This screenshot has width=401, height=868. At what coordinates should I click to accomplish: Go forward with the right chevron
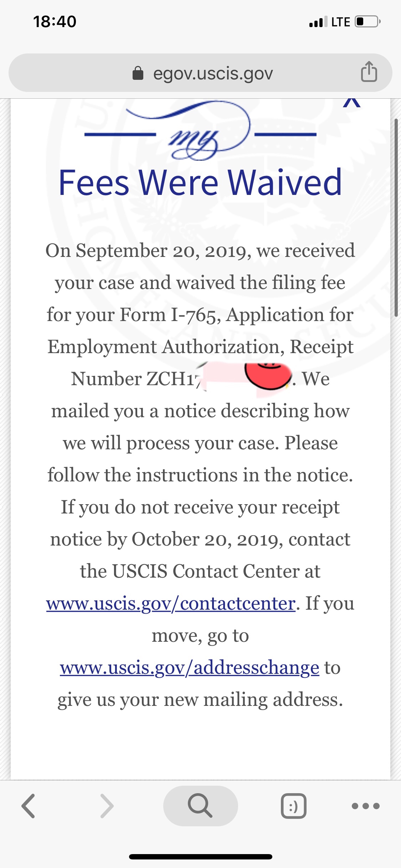[x=107, y=806]
